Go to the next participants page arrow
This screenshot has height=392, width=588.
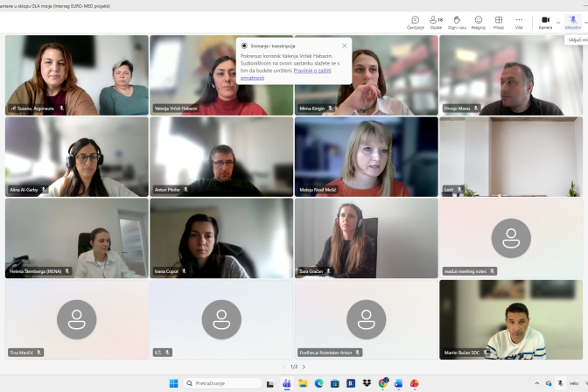click(304, 367)
